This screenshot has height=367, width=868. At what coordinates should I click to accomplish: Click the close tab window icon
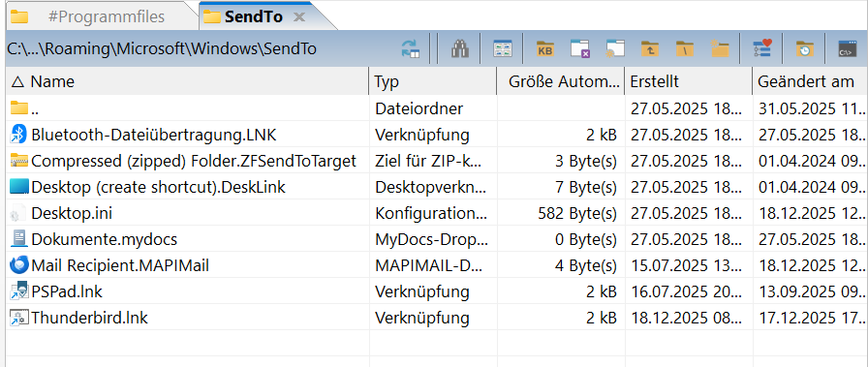coord(580,48)
